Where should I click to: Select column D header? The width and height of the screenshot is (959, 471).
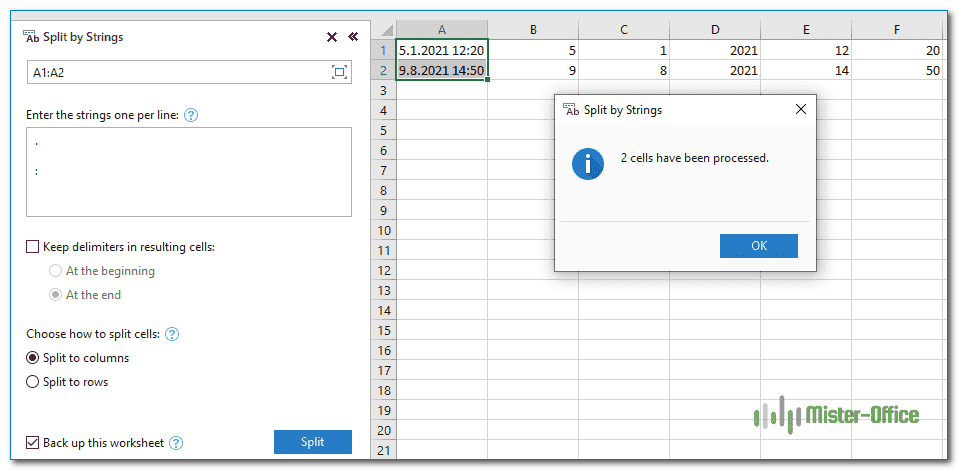click(x=714, y=30)
